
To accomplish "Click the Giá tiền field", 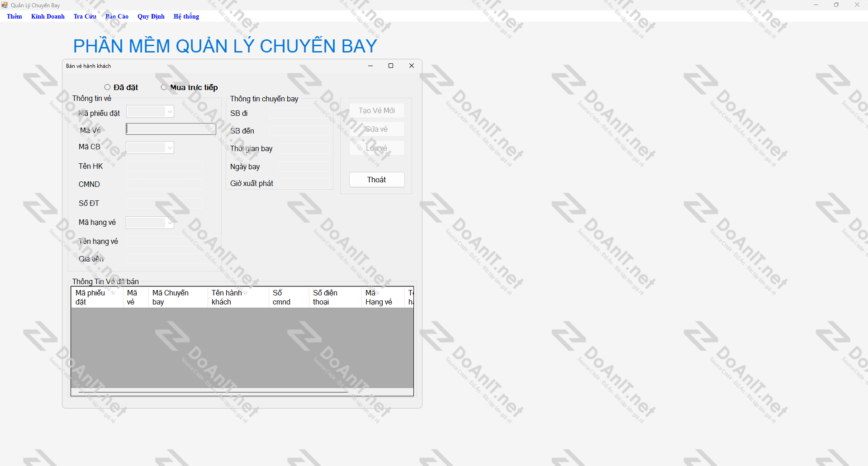I will tap(171, 259).
